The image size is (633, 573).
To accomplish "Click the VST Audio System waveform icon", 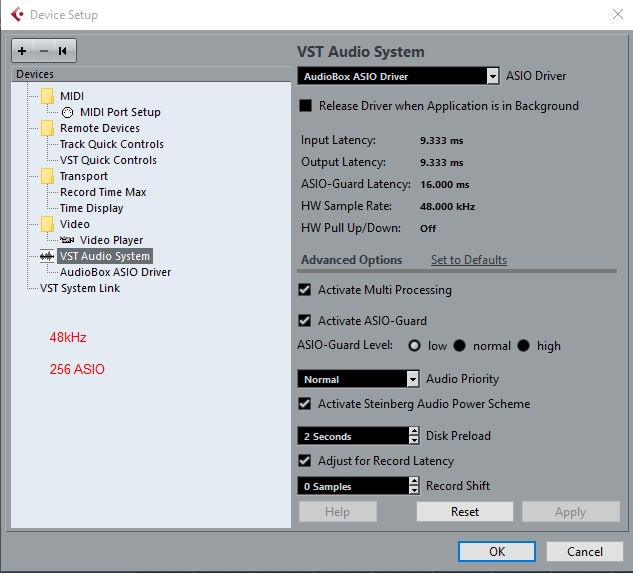I will pyautogui.click(x=47, y=256).
